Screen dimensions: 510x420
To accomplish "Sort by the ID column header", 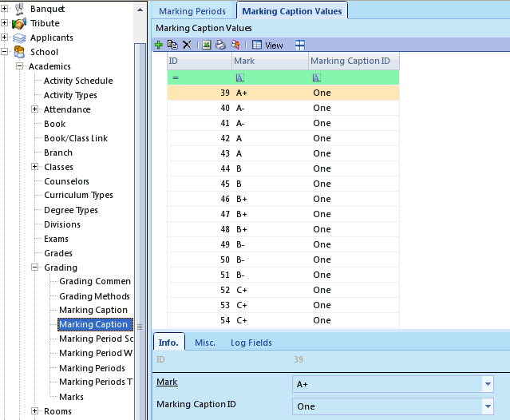I will pyautogui.click(x=200, y=61).
